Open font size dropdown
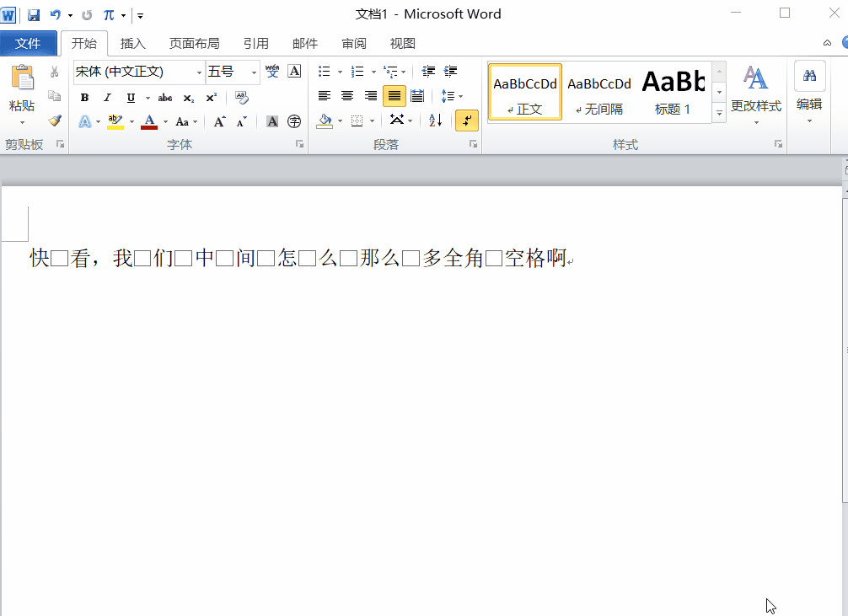The image size is (848, 616). pos(254,72)
